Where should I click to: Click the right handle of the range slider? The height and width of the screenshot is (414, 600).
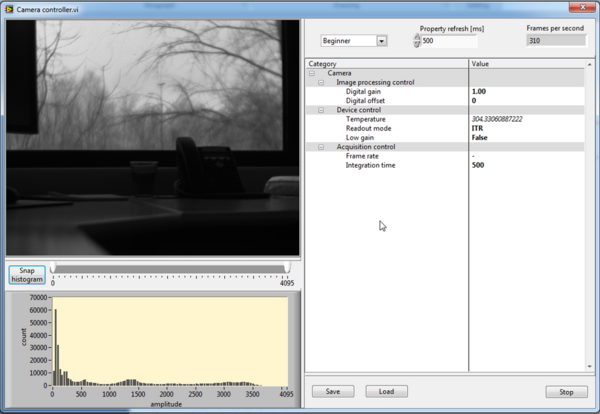pyautogui.click(x=287, y=267)
